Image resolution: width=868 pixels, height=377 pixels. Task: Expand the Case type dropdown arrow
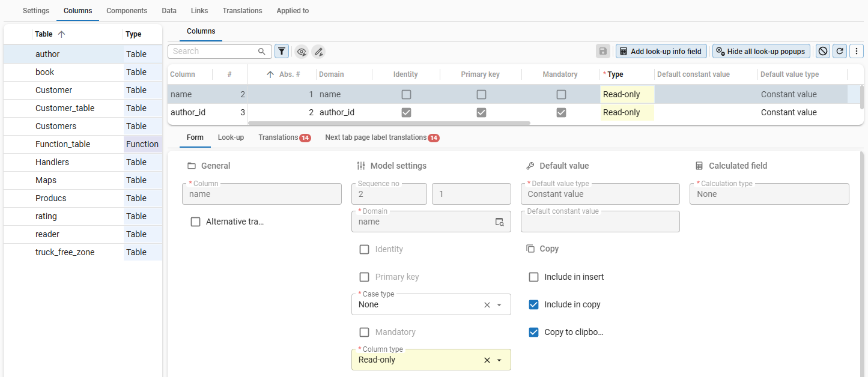(x=499, y=305)
